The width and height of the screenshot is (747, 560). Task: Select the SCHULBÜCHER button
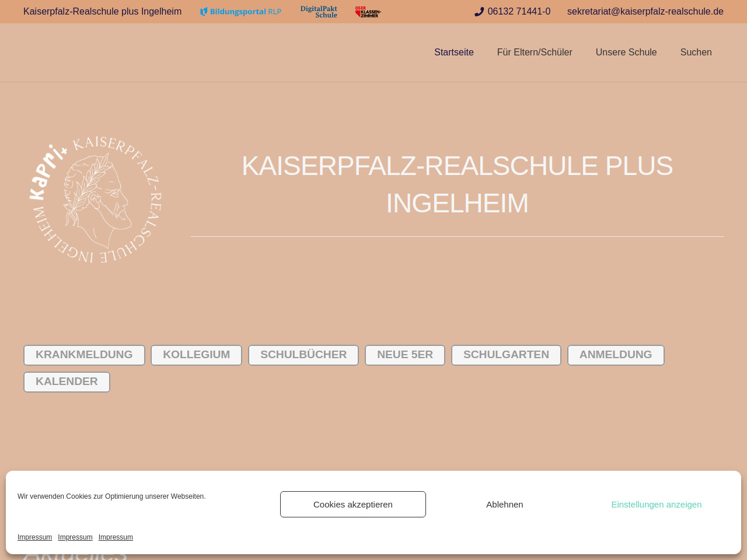coord(303,355)
